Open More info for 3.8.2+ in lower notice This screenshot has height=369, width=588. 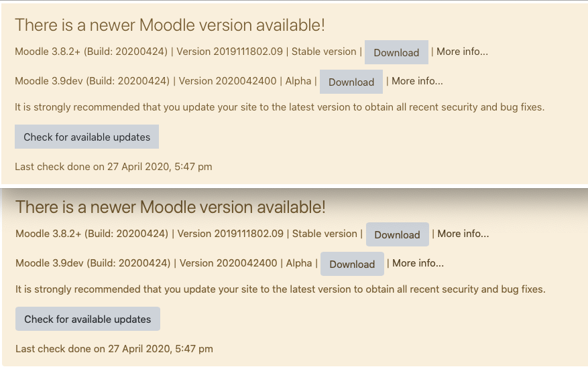click(463, 234)
